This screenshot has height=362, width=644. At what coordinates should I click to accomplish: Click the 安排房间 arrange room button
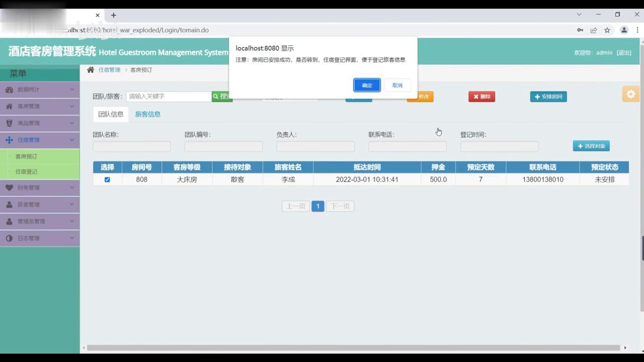pyautogui.click(x=548, y=97)
